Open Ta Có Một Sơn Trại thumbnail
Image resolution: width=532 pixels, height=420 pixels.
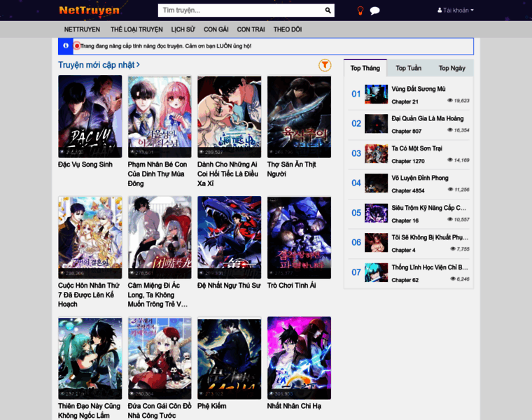click(x=377, y=153)
